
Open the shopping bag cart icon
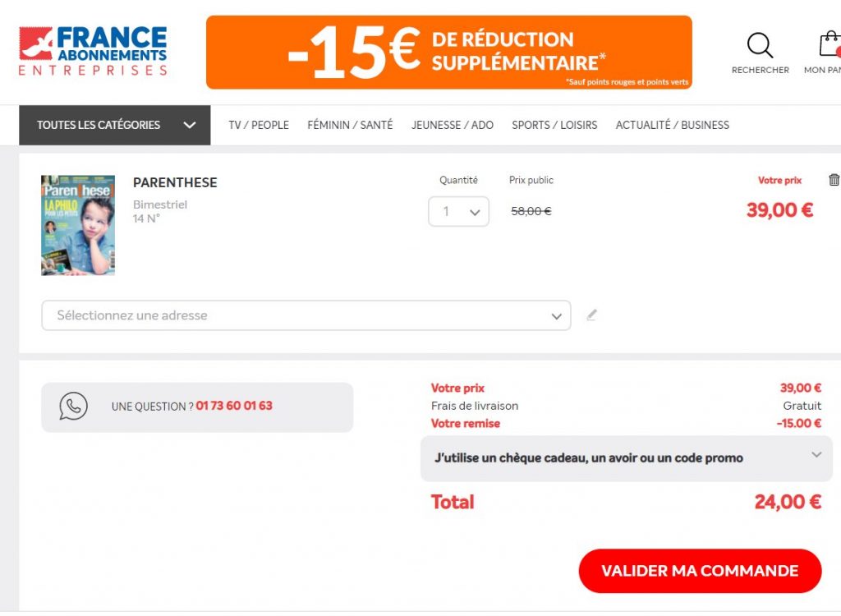click(830, 44)
